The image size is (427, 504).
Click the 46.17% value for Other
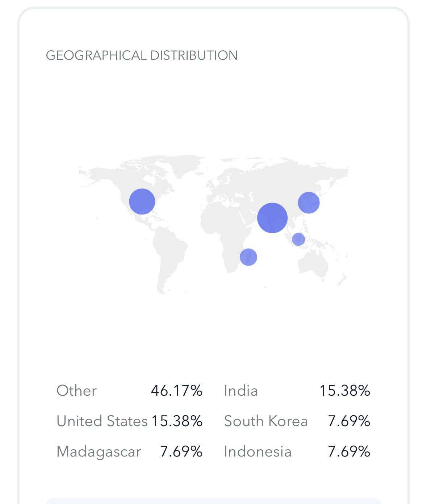point(177,391)
